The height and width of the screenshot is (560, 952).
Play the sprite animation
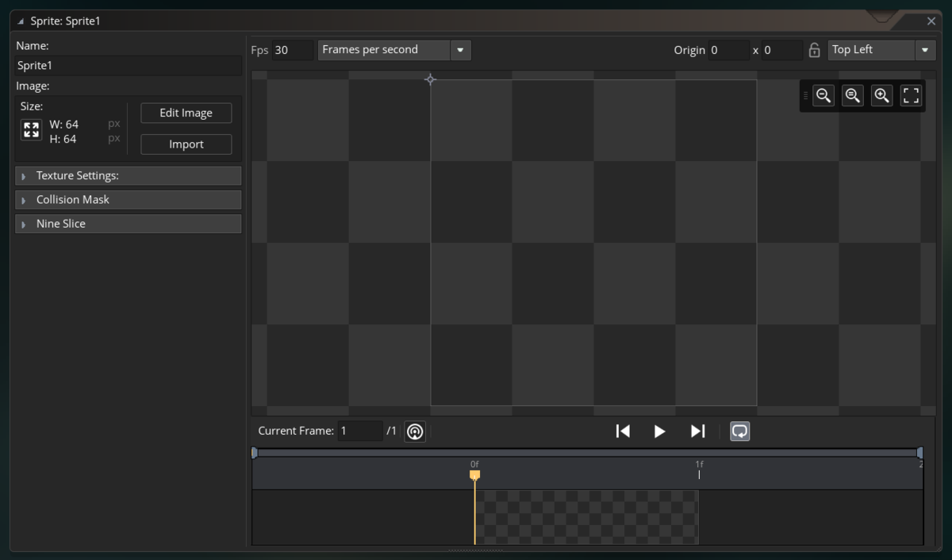[x=659, y=431]
